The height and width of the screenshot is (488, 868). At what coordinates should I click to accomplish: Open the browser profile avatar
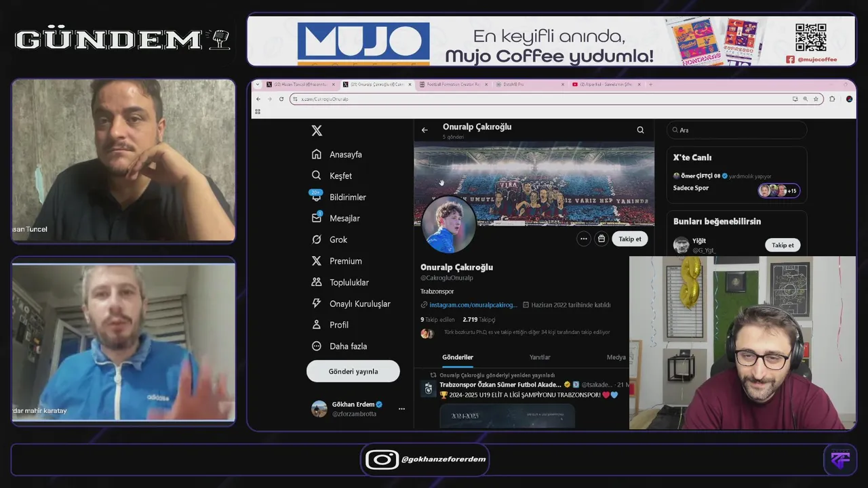[849, 99]
